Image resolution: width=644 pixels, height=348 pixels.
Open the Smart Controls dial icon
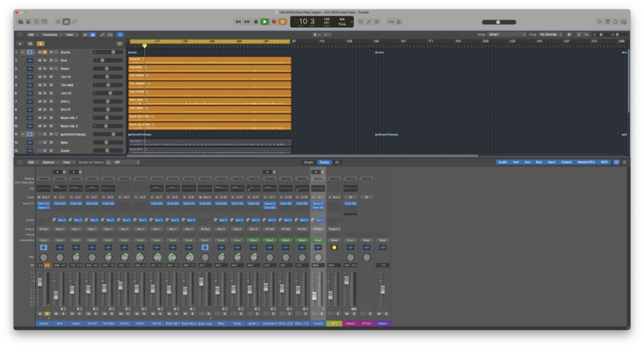pos(58,22)
